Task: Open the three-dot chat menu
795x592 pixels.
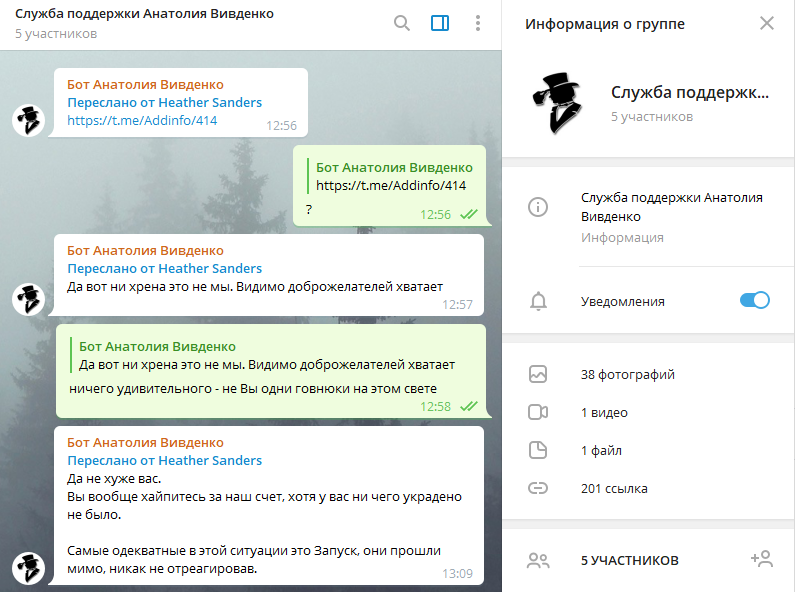Action: 478,23
